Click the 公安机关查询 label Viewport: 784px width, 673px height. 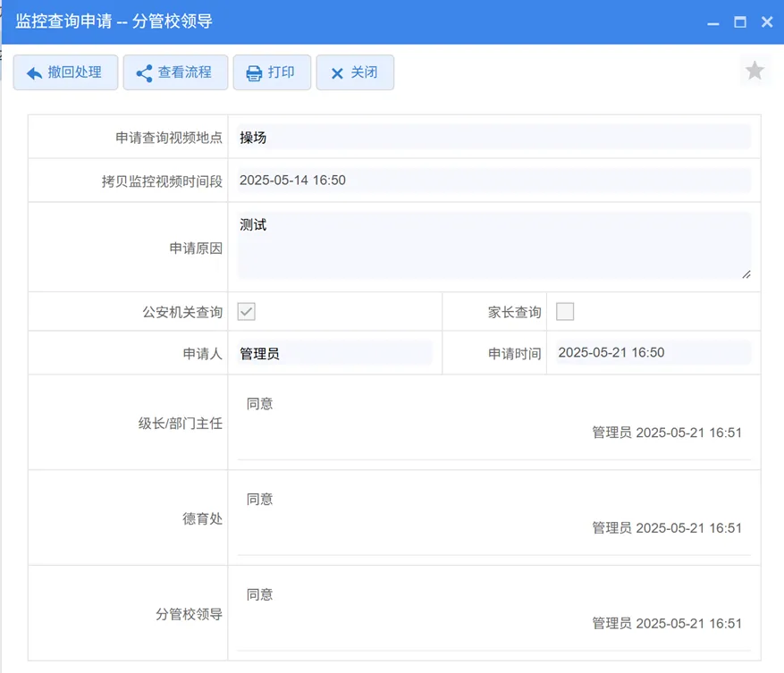point(182,312)
